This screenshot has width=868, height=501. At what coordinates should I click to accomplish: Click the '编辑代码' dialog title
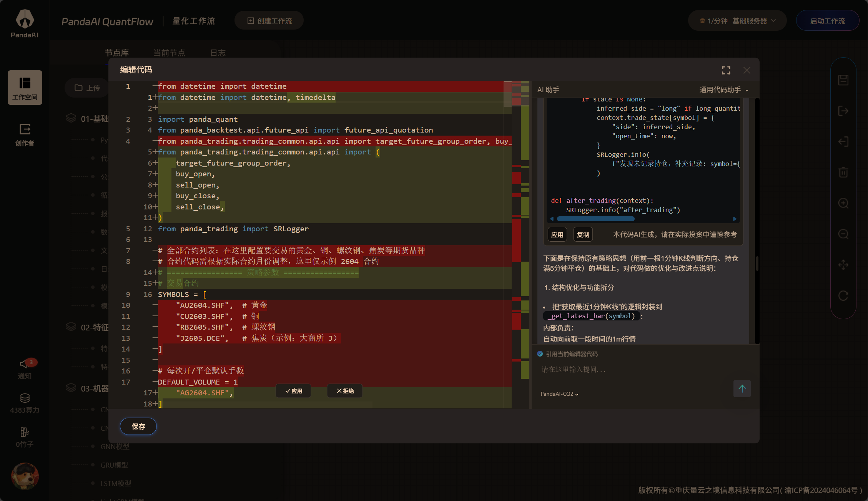click(x=136, y=70)
